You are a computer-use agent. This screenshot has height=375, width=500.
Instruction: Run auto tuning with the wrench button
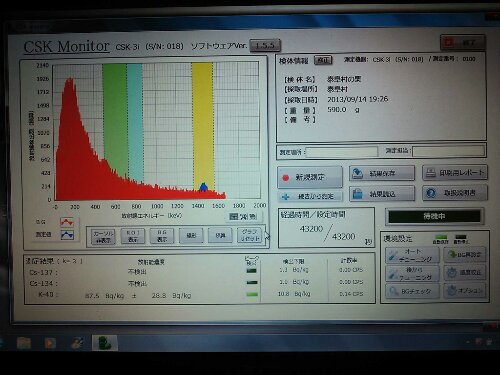tap(412, 255)
